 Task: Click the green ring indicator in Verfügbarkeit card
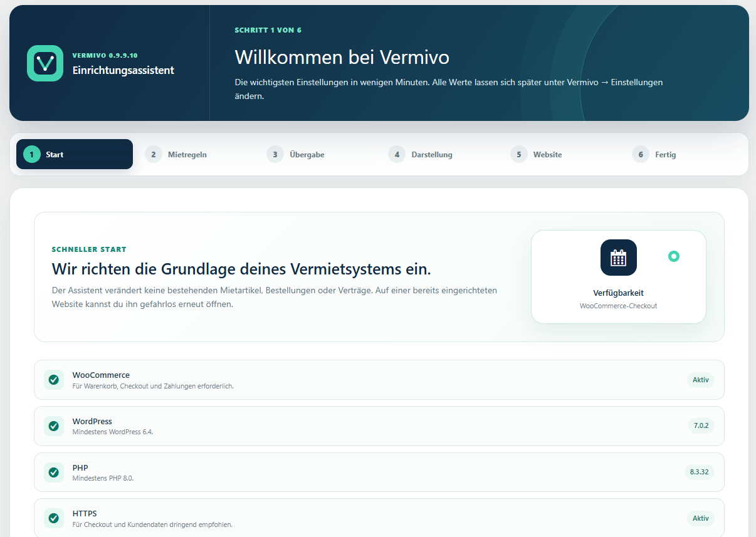[x=674, y=256]
